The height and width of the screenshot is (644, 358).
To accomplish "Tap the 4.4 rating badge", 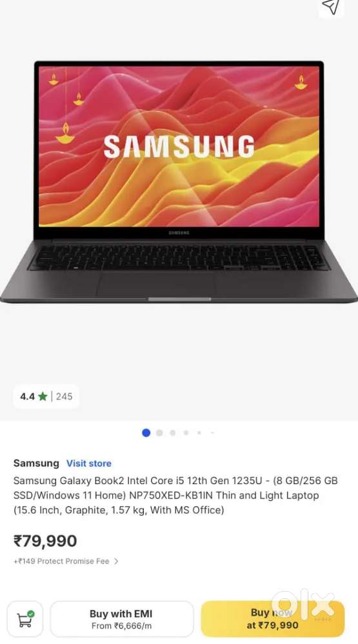I will click(46, 396).
